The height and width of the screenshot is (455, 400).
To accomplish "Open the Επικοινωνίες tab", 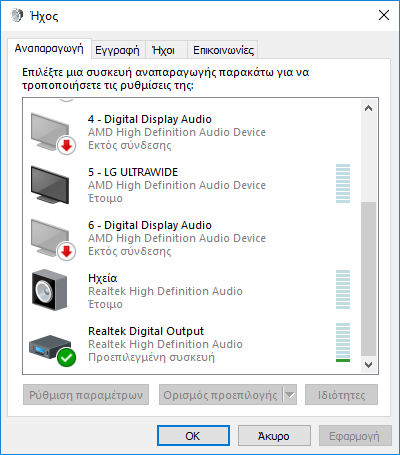I will (x=223, y=50).
